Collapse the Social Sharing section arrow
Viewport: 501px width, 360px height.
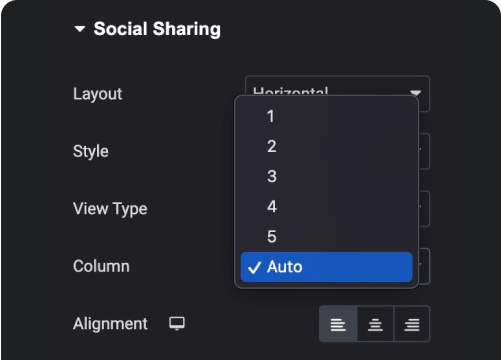coord(80,29)
